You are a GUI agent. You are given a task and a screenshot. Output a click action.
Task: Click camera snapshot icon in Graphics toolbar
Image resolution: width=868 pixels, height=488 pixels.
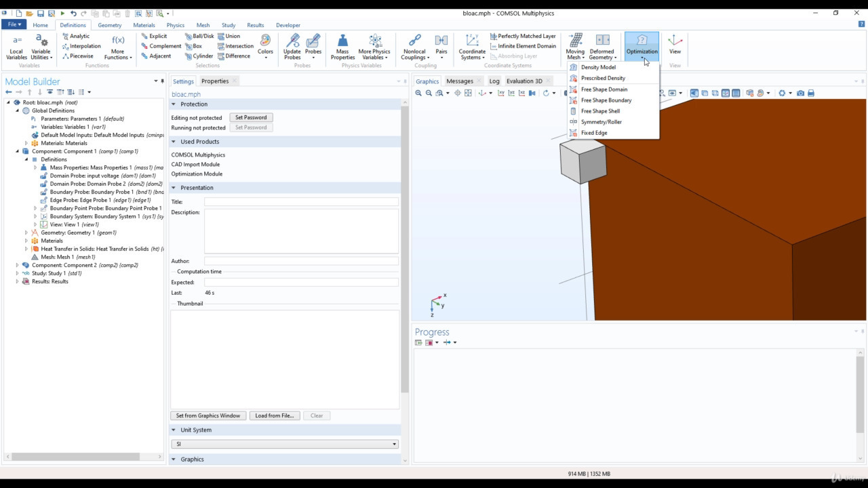pyautogui.click(x=800, y=93)
